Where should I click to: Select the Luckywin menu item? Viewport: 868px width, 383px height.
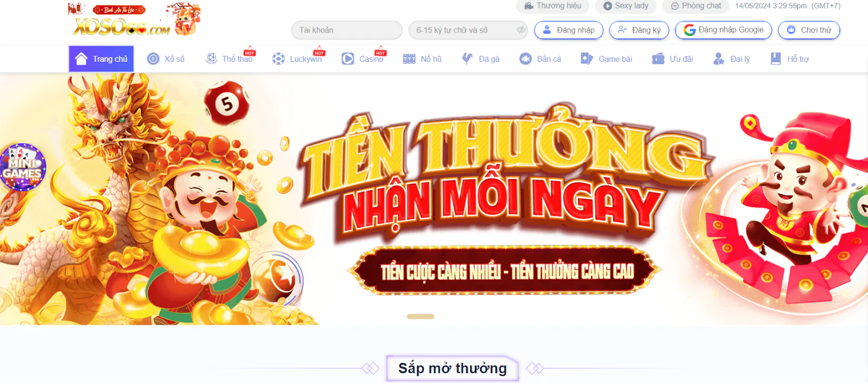(x=297, y=59)
